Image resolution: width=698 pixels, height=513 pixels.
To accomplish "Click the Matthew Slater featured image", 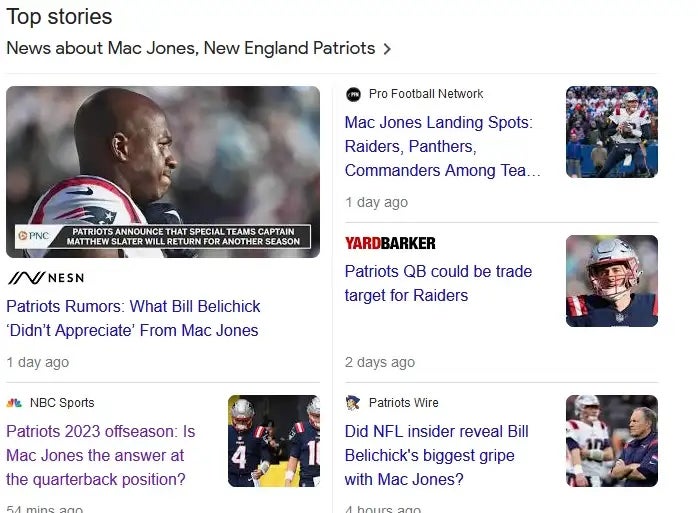I will pos(163,171).
